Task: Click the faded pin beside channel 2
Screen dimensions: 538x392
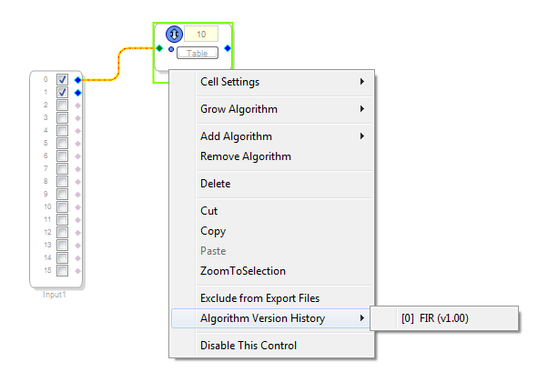Action: click(78, 106)
